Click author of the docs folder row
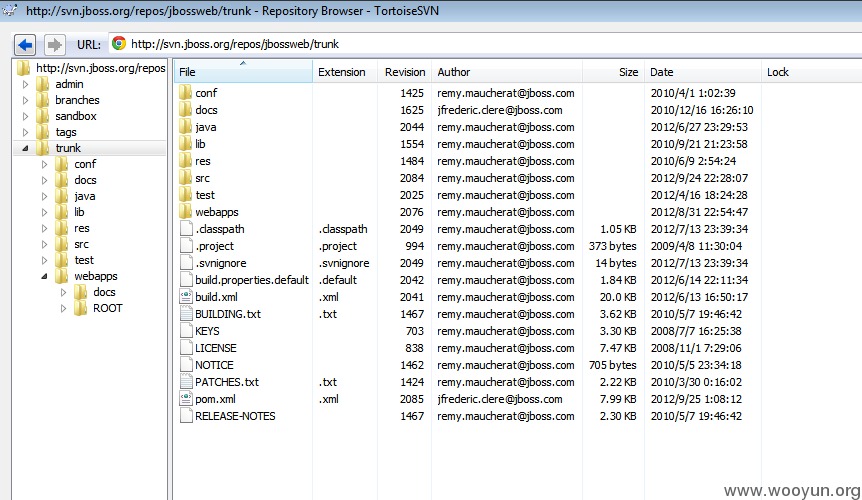 [500, 109]
